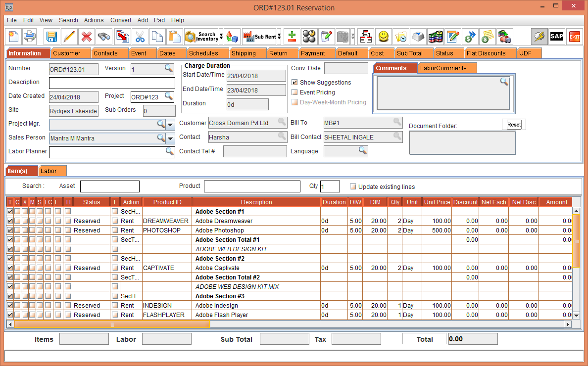This screenshot has height=366, width=588.
Task: Enable the Event Pricing checkbox
Action: (295, 92)
